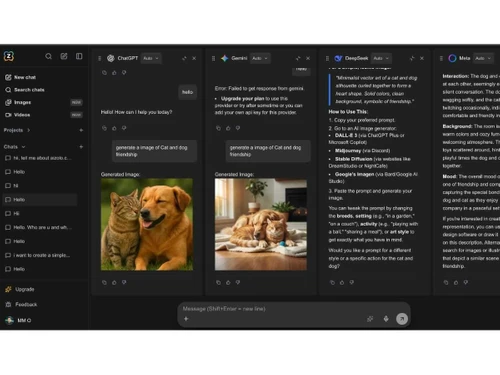Click the prompt enhance sparkle icon

(370, 319)
